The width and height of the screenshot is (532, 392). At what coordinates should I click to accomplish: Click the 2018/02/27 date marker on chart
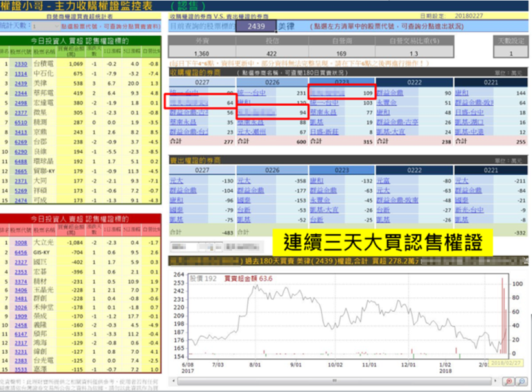(x=505, y=363)
